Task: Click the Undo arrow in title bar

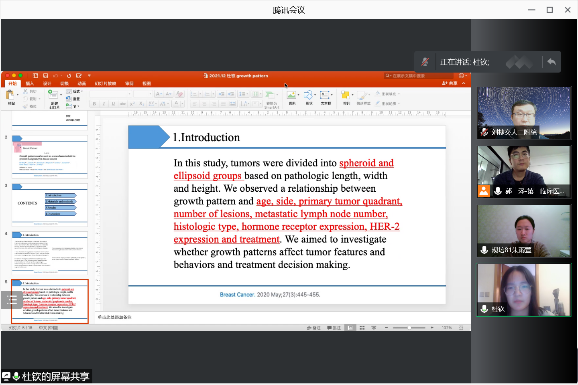Action: pyautogui.click(x=55, y=76)
